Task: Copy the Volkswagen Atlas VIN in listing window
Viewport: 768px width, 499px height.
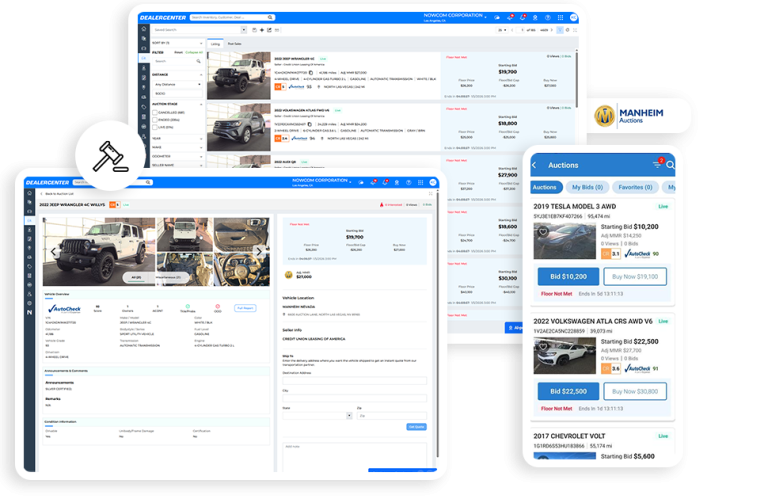Action: 310,124
